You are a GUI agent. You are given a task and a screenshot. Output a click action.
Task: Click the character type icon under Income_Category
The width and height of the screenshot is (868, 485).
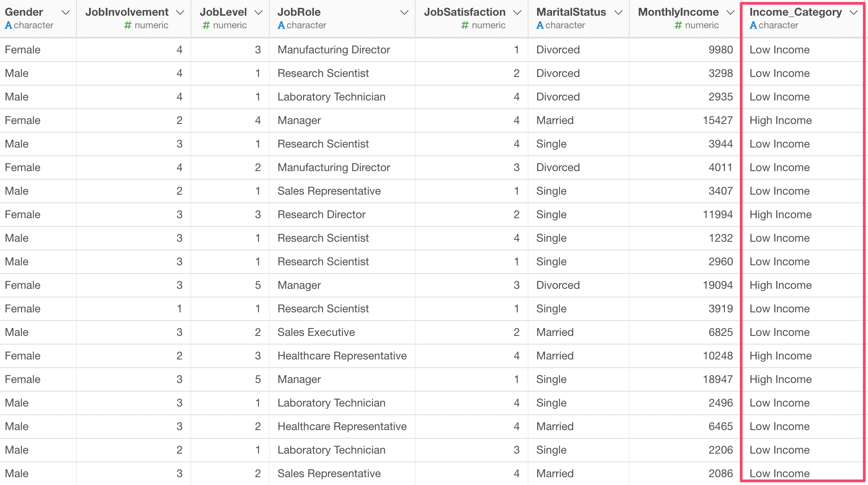click(x=753, y=26)
